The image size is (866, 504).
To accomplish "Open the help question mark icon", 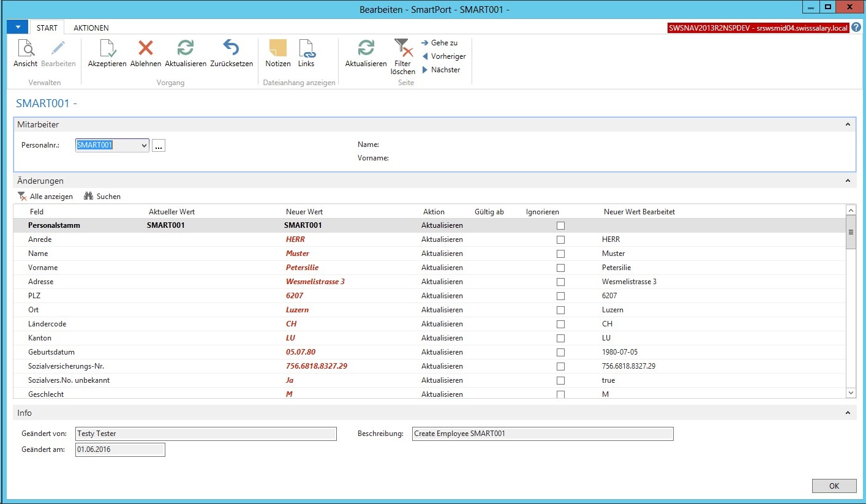I will (856, 28).
